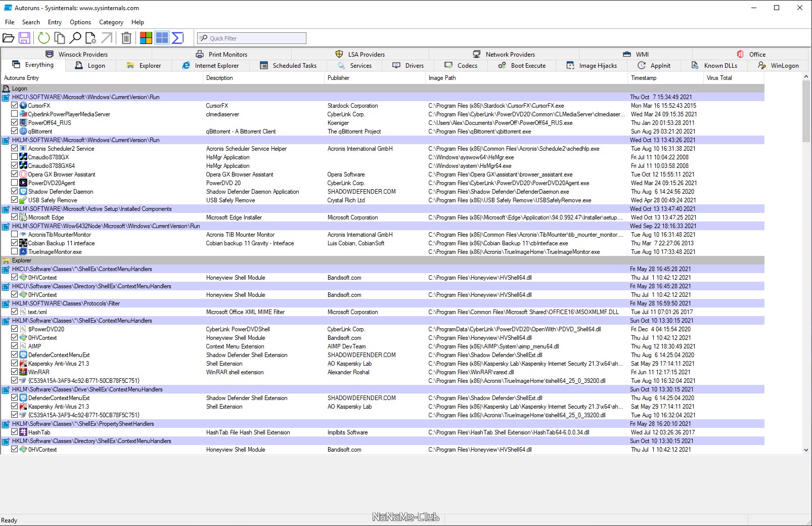The image size is (812, 526).
Task: Sort by the Autoruns Entry column header
Action: tap(101, 78)
